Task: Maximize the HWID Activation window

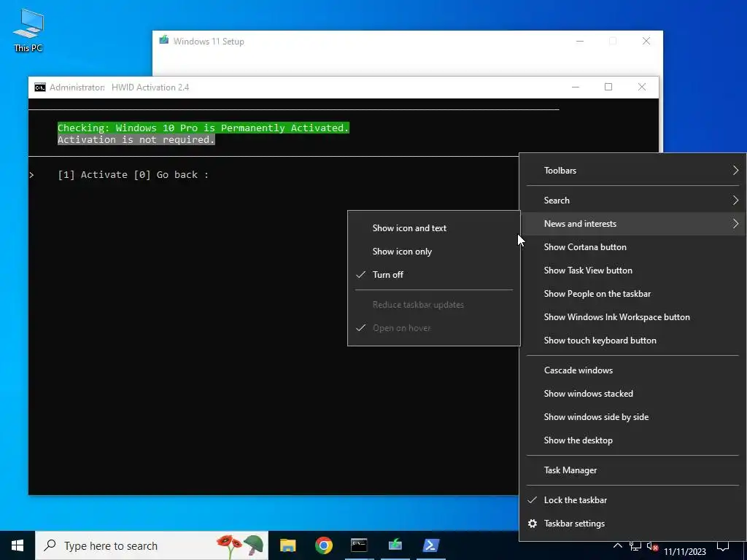Action: [x=608, y=87]
